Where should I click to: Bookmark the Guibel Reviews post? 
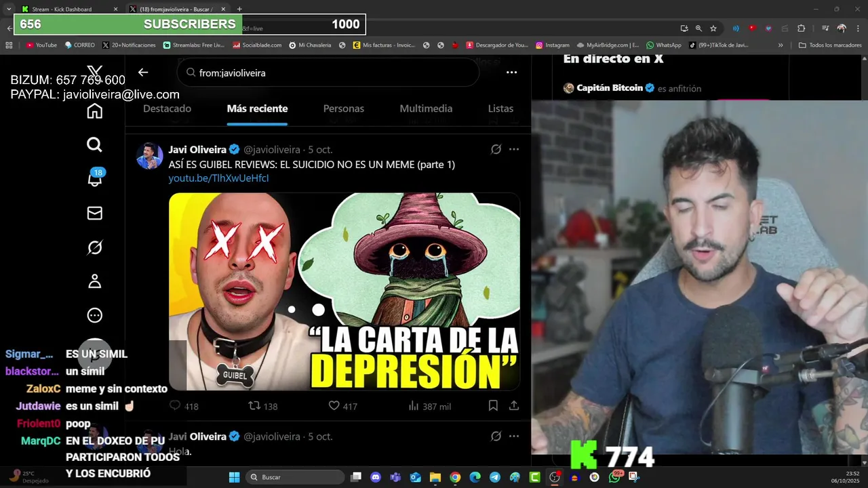point(493,405)
